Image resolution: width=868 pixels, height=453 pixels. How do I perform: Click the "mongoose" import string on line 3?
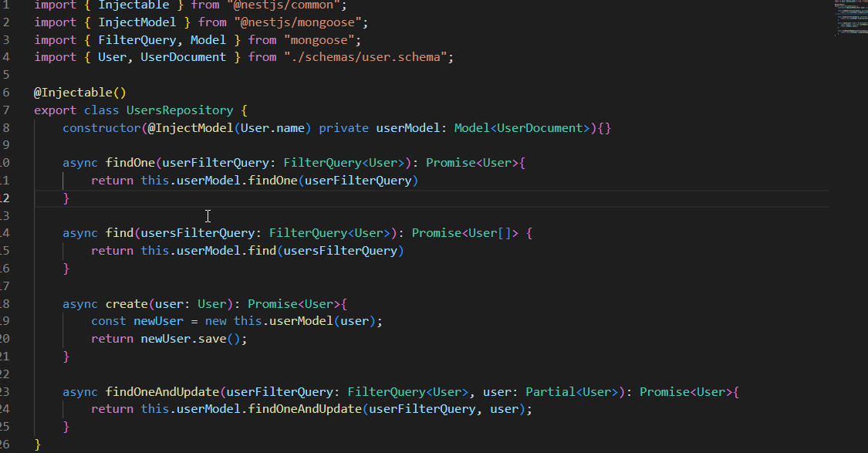point(319,40)
